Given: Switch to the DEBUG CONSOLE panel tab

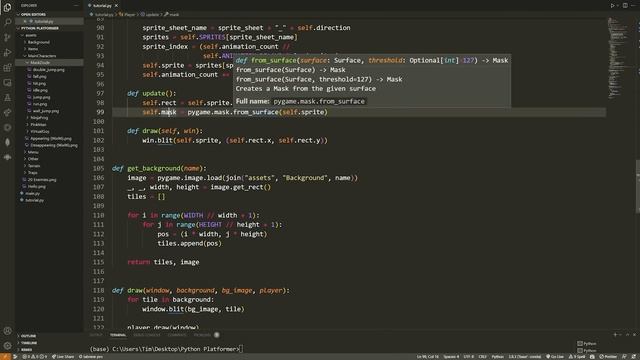Looking at the screenshot, I should tap(147, 335).
